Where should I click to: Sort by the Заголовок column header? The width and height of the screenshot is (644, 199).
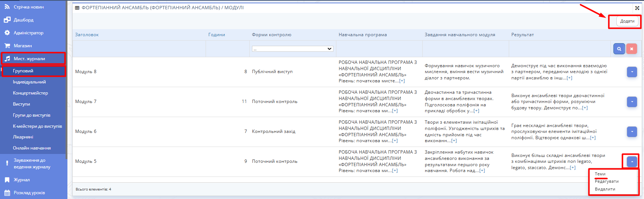click(x=87, y=35)
